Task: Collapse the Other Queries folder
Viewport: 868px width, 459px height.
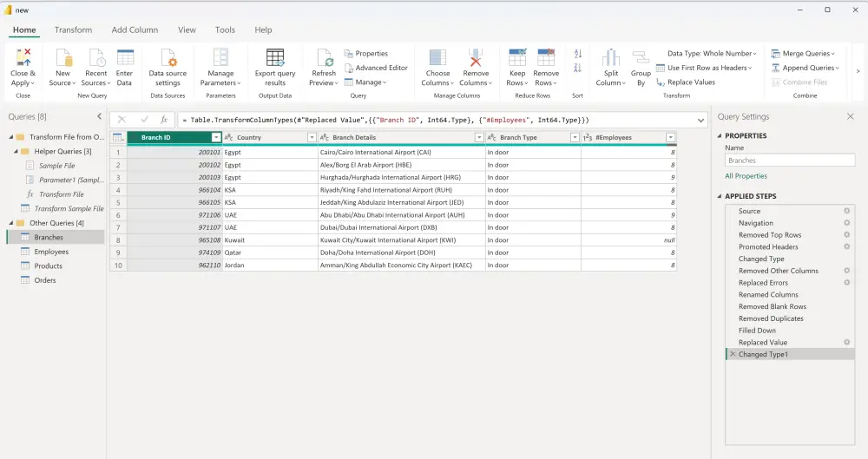Action: [11, 223]
